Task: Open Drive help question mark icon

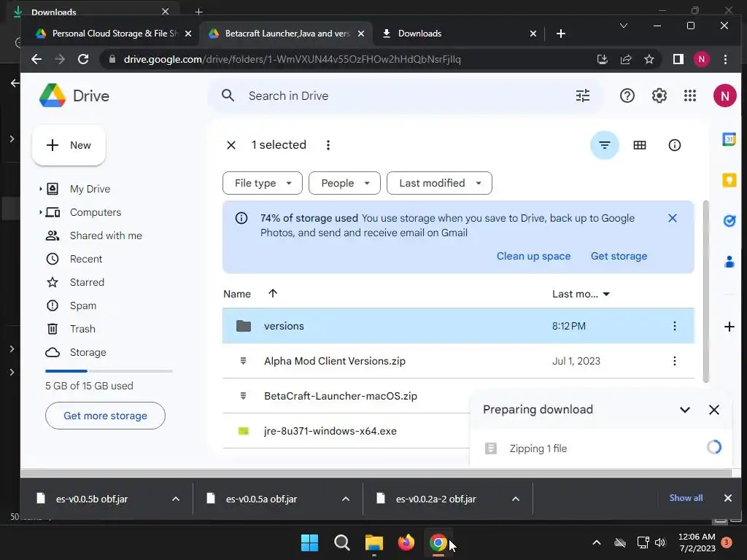Action: point(627,96)
